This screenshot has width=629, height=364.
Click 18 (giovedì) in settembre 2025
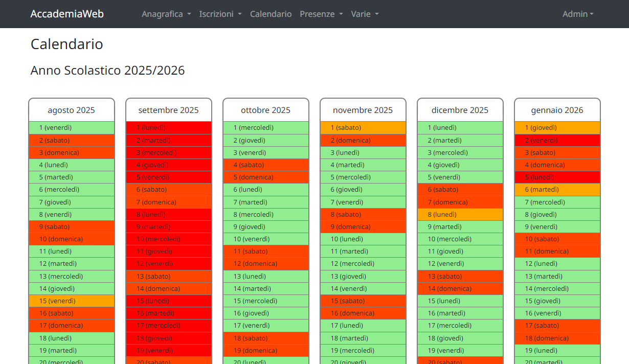(x=169, y=338)
